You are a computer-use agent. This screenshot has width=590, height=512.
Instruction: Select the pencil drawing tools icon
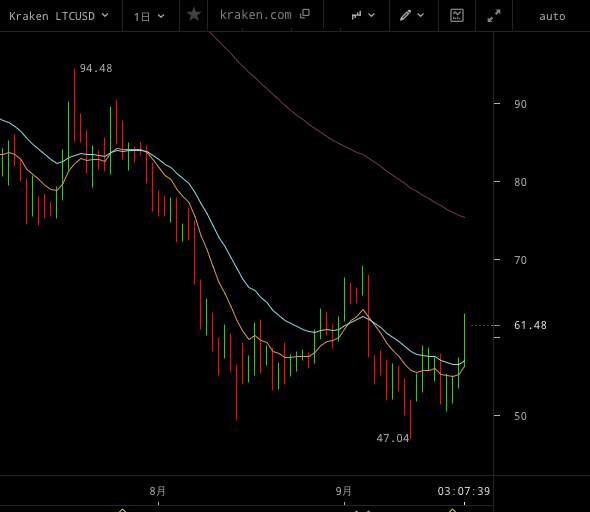405,15
